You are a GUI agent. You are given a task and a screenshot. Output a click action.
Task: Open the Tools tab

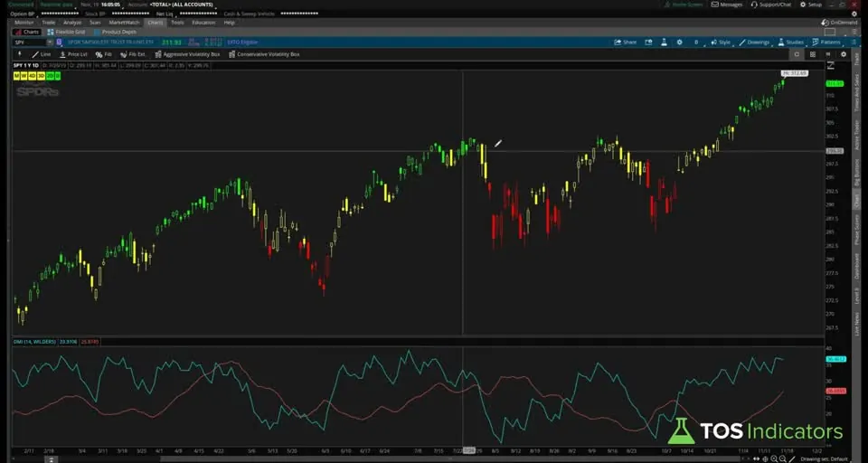point(177,23)
